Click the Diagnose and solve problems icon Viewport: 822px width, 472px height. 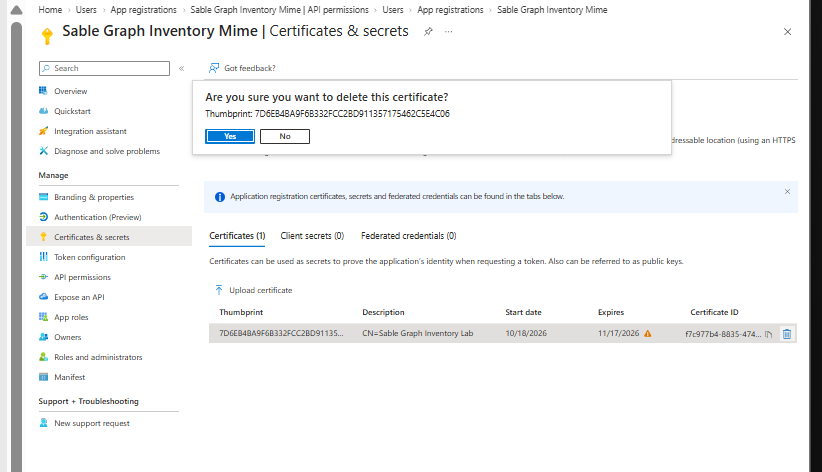[44, 151]
